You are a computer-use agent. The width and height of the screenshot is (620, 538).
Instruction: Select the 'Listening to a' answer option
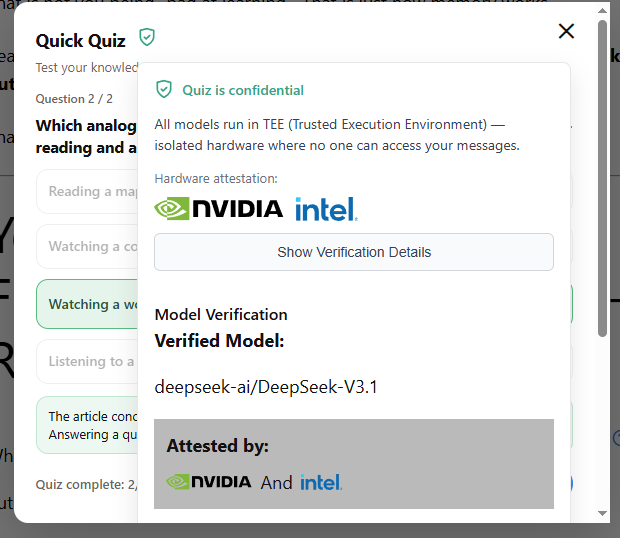click(x=87, y=361)
